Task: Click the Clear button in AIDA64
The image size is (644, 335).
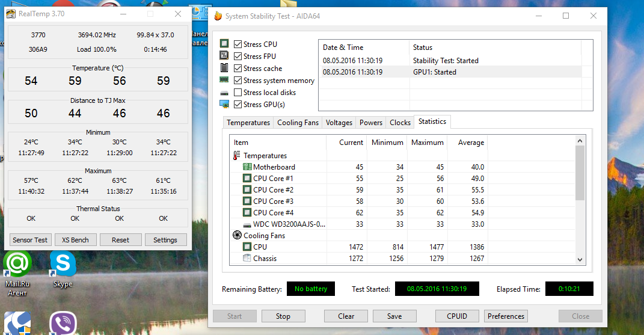Action: click(346, 316)
